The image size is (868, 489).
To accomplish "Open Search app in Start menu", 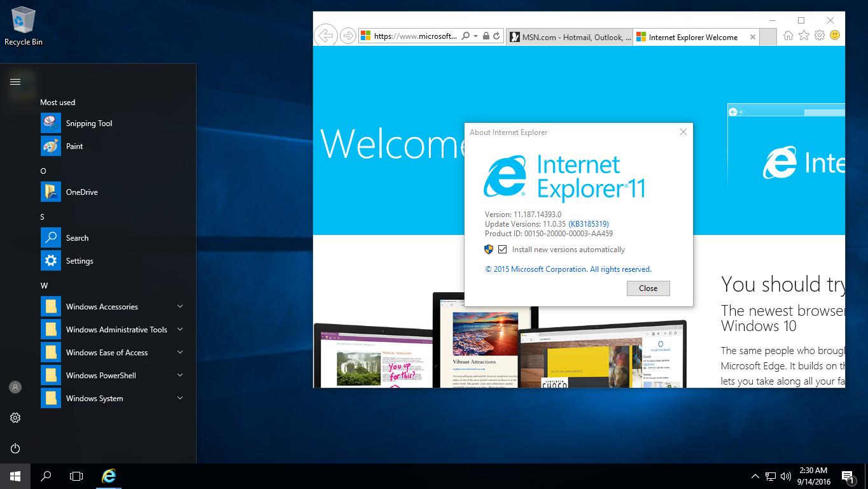I will 115,238.
